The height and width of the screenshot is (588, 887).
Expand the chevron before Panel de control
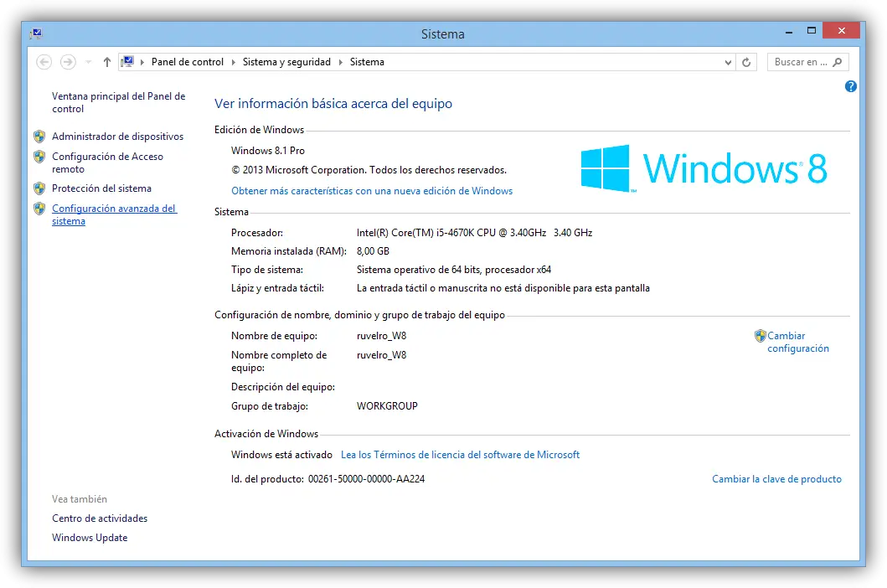pyautogui.click(x=142, y=62)
